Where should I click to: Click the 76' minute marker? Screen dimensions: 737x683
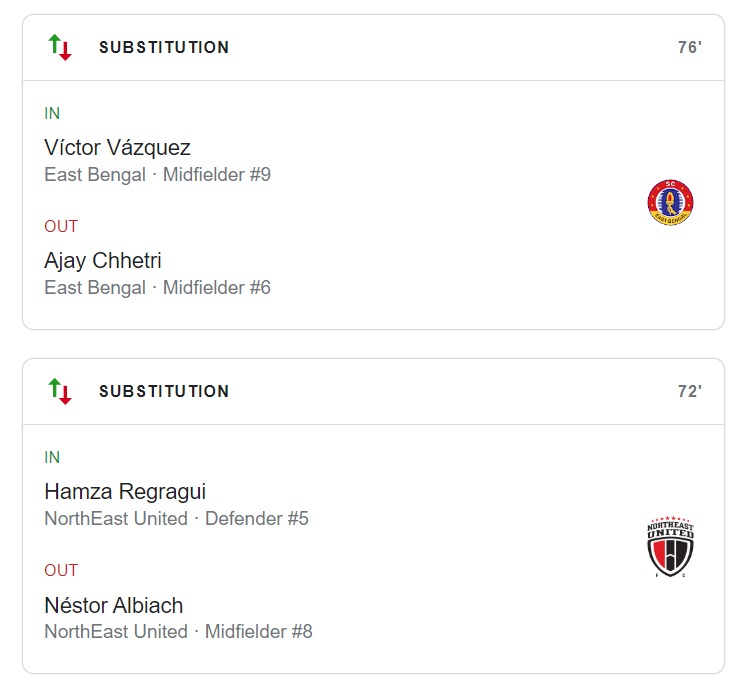pyautogui.click(x=689, y=47)
